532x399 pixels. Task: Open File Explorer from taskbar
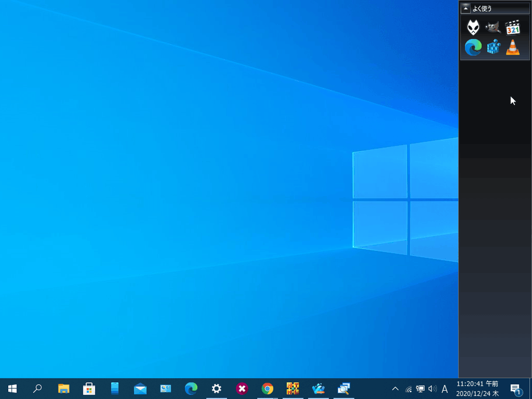pos(64,388)
